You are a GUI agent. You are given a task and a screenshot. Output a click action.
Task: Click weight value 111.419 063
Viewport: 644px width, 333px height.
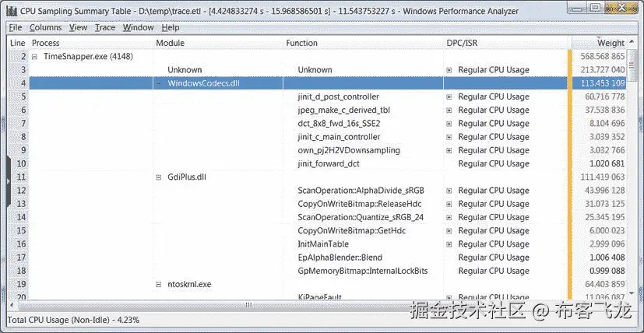[603, 177]
